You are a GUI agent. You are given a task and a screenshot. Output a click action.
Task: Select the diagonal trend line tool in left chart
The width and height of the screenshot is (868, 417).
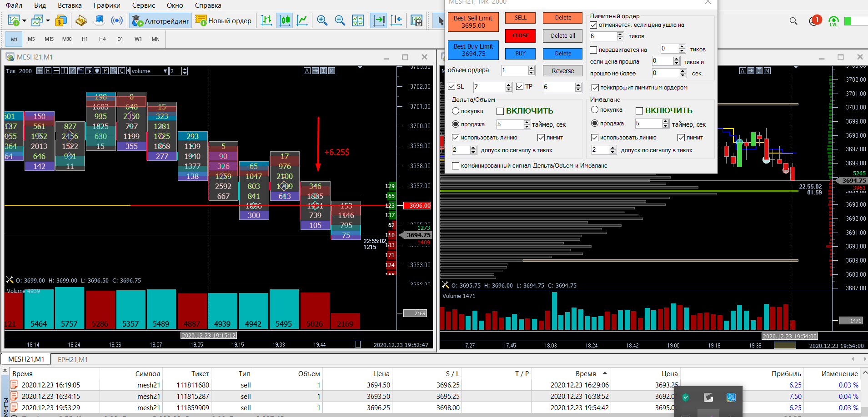[72, 71]
